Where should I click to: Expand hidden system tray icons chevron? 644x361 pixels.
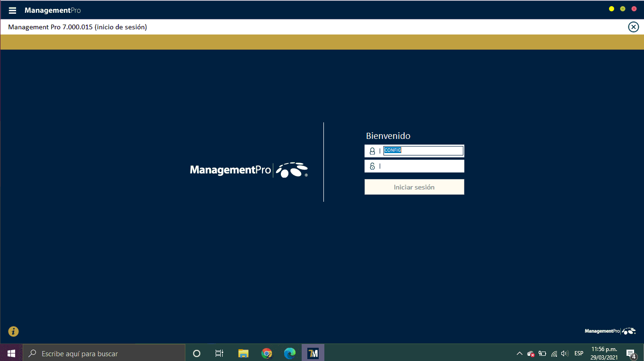coord(519,353)
